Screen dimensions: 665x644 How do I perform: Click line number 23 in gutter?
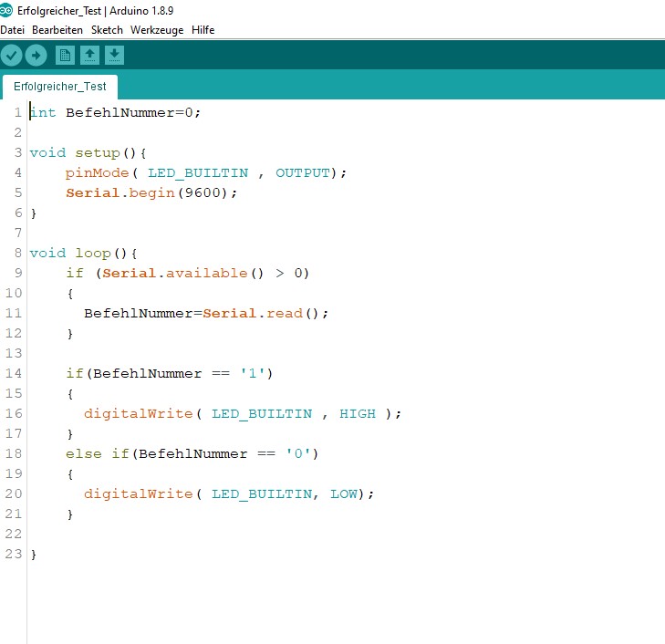(13, 554)
